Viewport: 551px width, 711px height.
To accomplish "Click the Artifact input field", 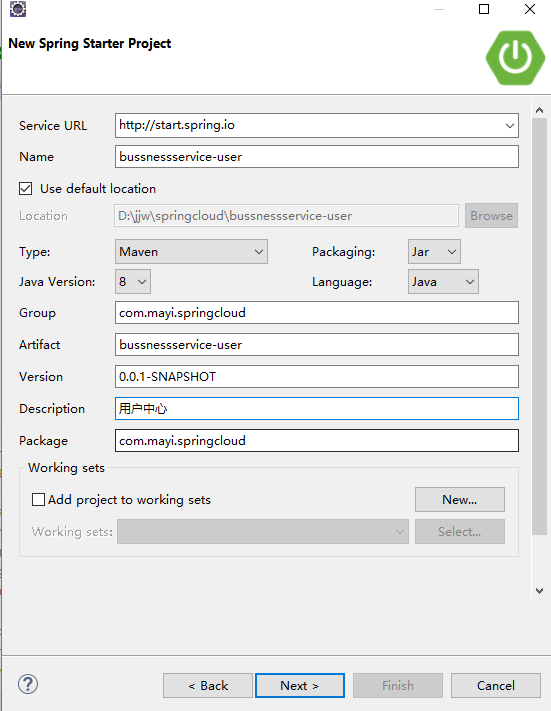I will pyautogui.click(x=317, y=345).
